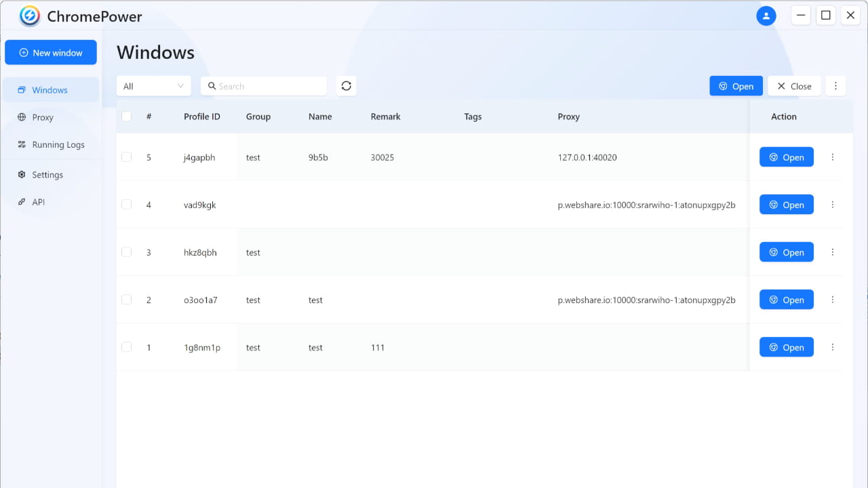This screenshot has height=488, width=868.
Task: Check the checkbox for profile j4gapbh
Action: (x=126, y=157)
